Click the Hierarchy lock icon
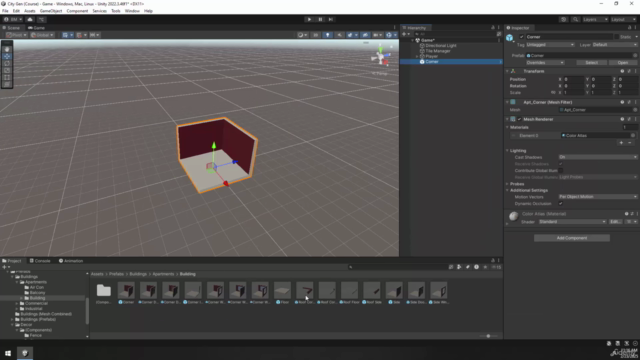 click(x=493, y=28)
